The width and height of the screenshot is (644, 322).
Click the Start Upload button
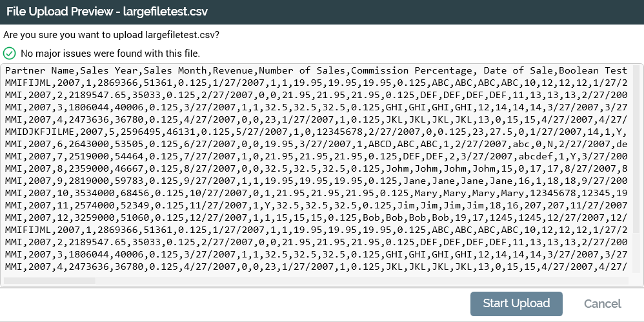(516, 304)
